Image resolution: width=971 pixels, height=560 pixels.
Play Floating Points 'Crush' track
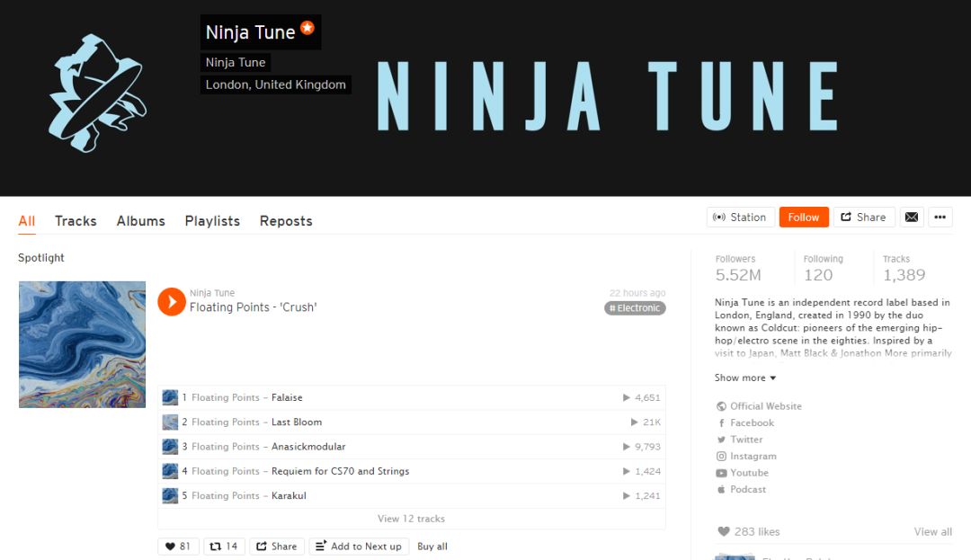click(172, 302)
